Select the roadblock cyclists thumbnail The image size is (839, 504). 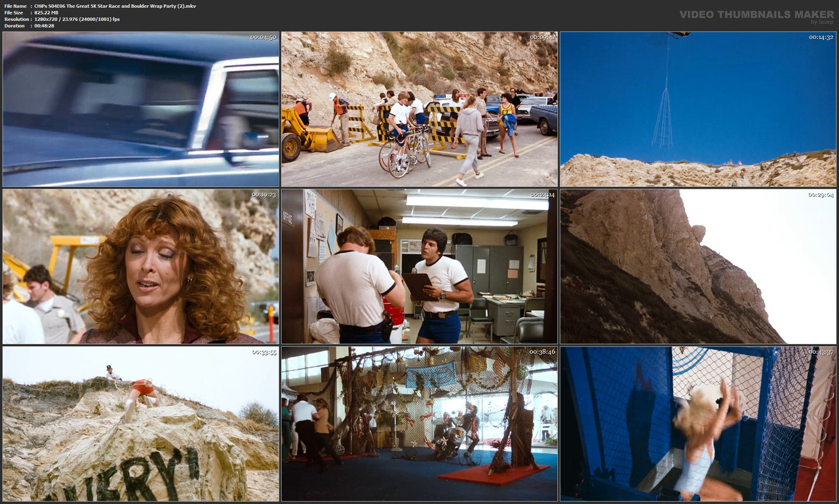[x=419, y=109]
